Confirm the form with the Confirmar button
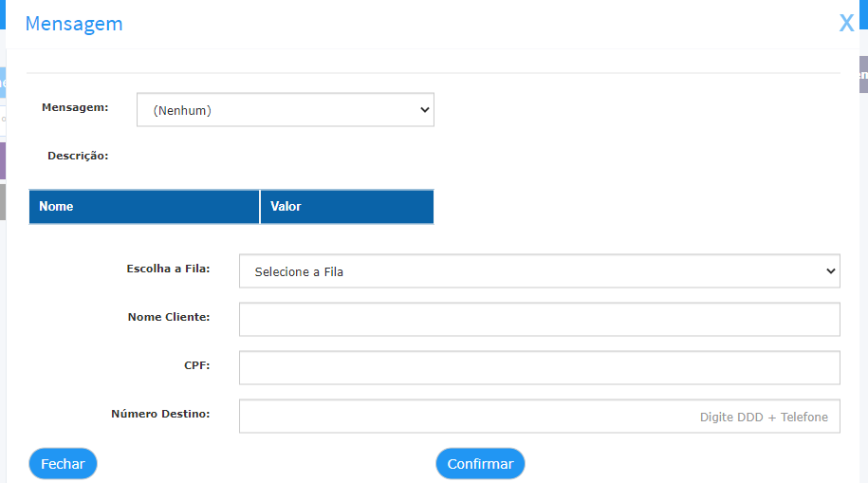This screenshot has height=483, width=868. (x=480, y=464)
